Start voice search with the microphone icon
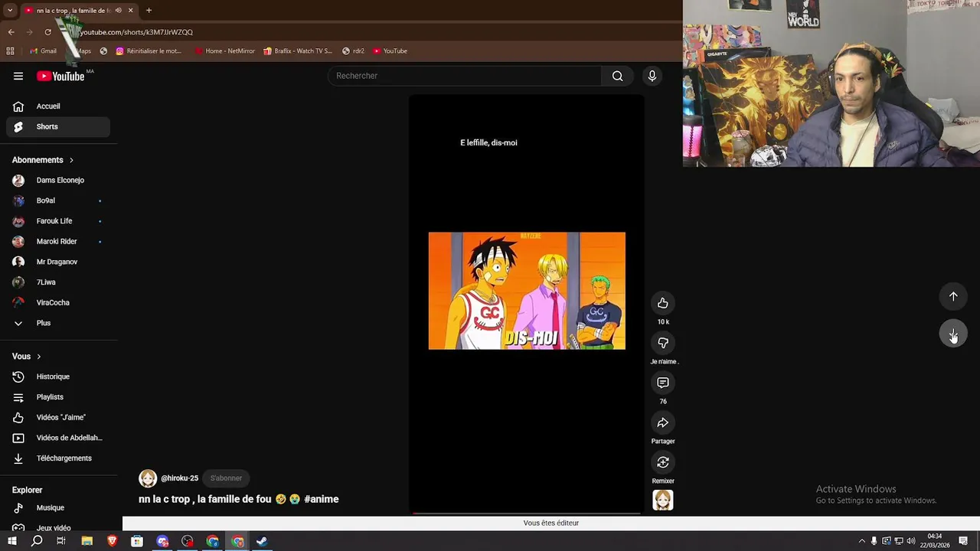This screenshot has height=551, width=980. [652, 76]
